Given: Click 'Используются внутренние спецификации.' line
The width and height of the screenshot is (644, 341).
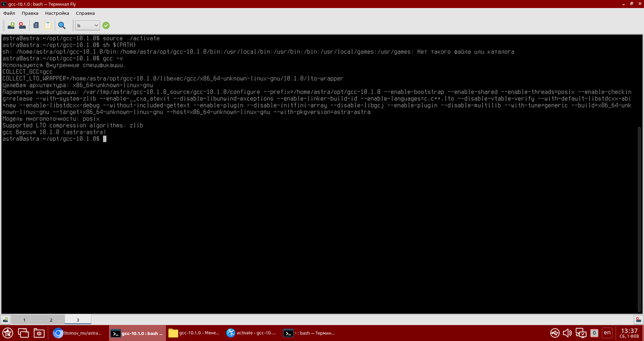Looking at the screenshot, I should tap(64, 65).
